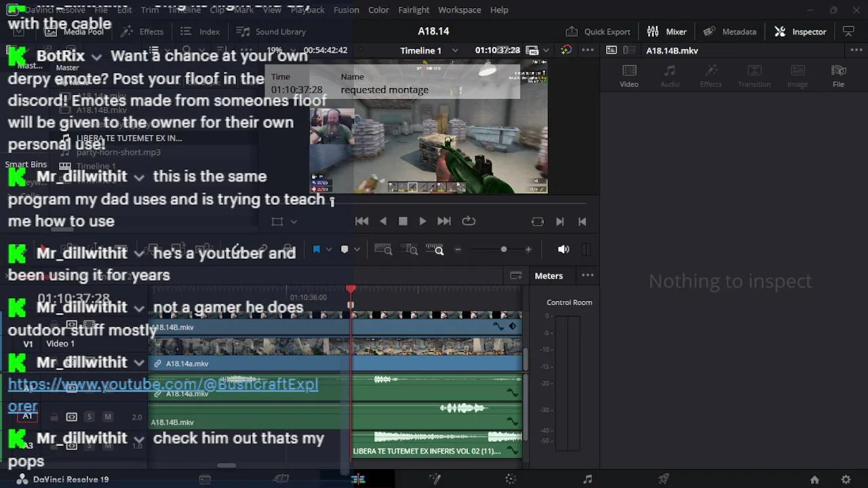Open the marker color dropdown
868x488 pixels.
(x=357, y=249)
